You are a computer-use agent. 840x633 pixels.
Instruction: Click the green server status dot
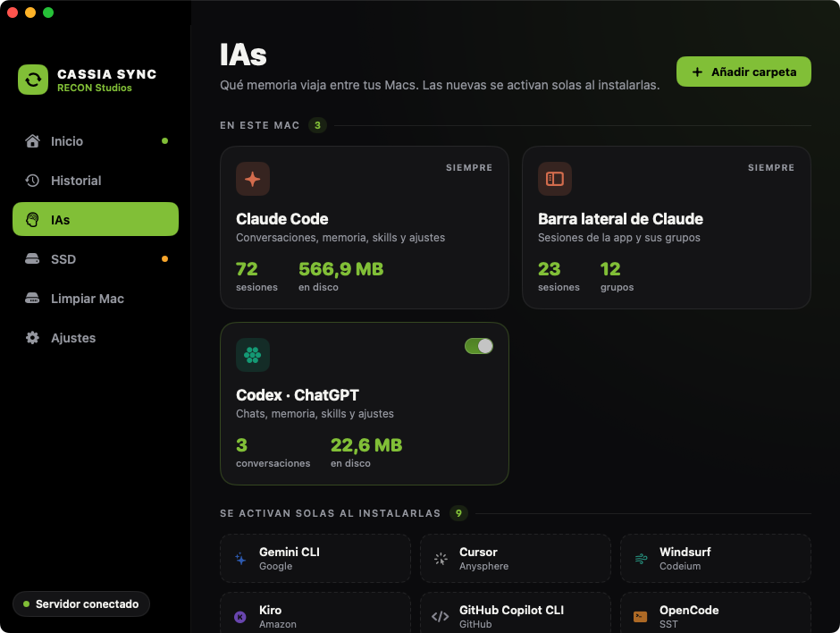tap(26, 604)
